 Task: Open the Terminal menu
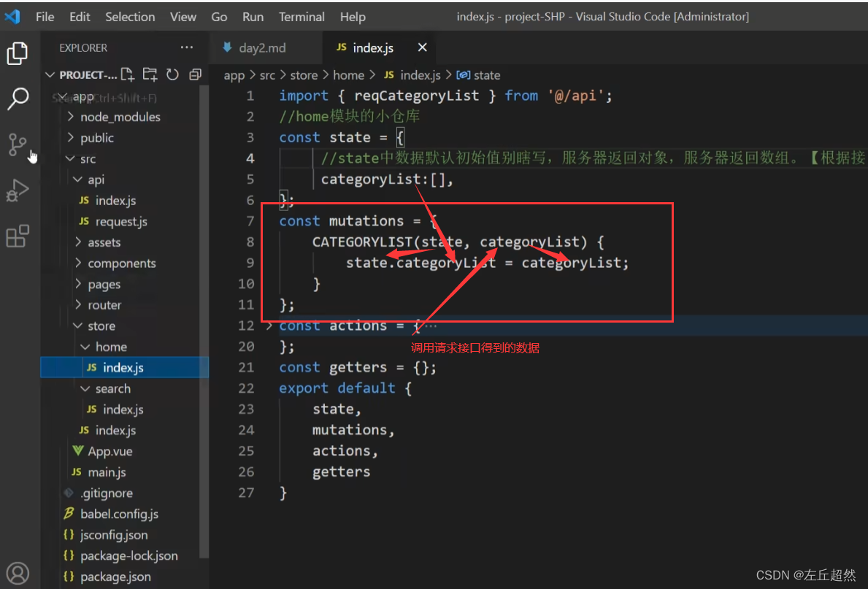(x=302, y=17)
